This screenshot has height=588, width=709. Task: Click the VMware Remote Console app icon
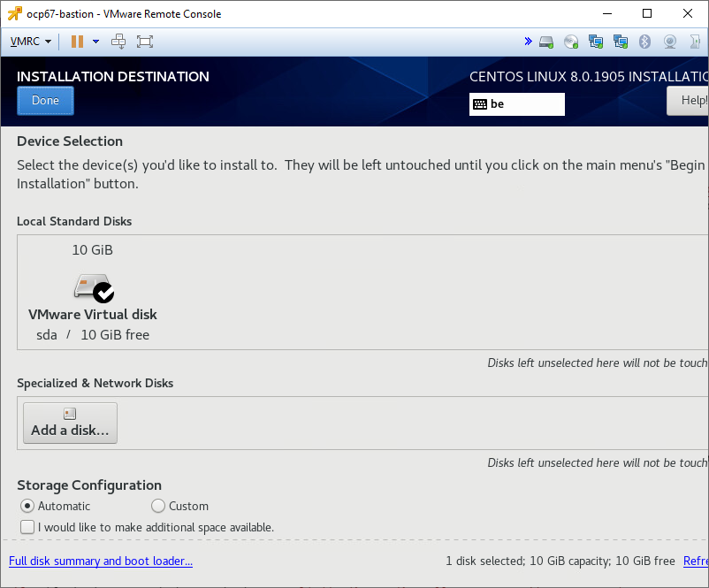pyautogui.click(x=14, y=13)
